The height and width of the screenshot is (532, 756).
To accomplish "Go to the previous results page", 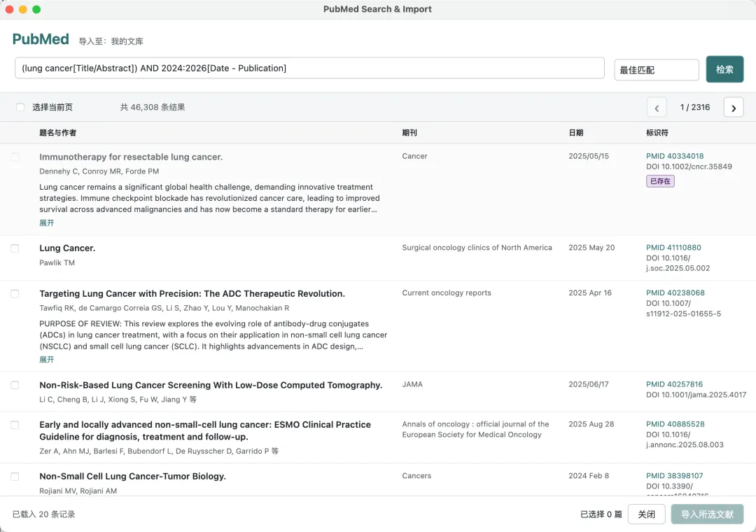I will (x=656, y=108).
